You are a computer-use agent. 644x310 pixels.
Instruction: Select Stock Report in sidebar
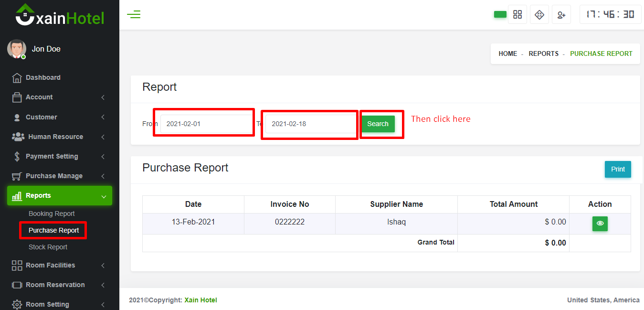coord(48,247)
